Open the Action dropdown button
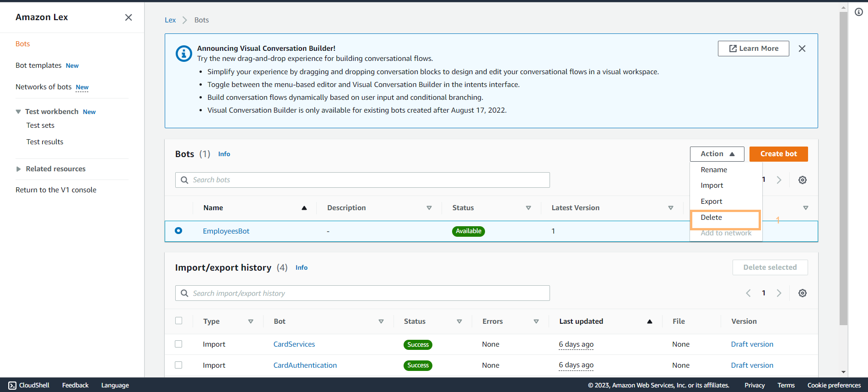This screenshot has width=868, height=392. coord(717,154)
